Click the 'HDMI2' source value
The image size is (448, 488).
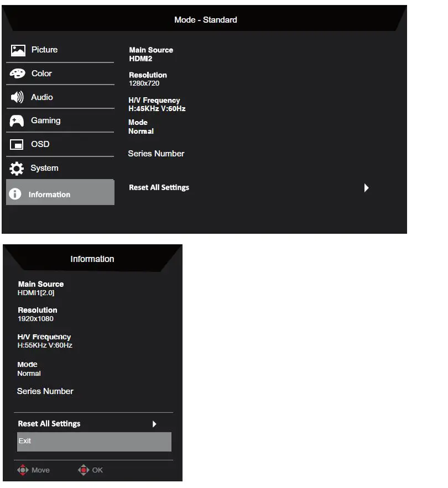(x=140, y=59)
